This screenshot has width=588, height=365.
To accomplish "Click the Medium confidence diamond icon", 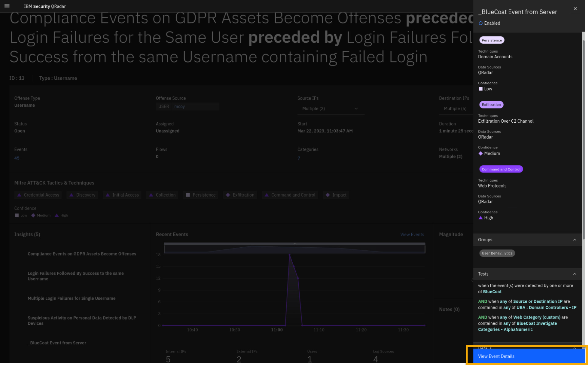I will [481, 154].
